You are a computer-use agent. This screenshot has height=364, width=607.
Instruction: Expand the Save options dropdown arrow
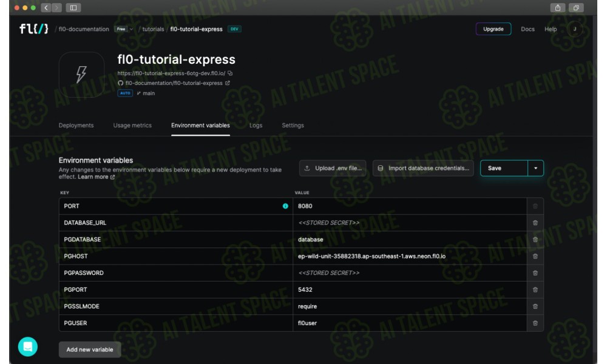[x=536, y=168]
